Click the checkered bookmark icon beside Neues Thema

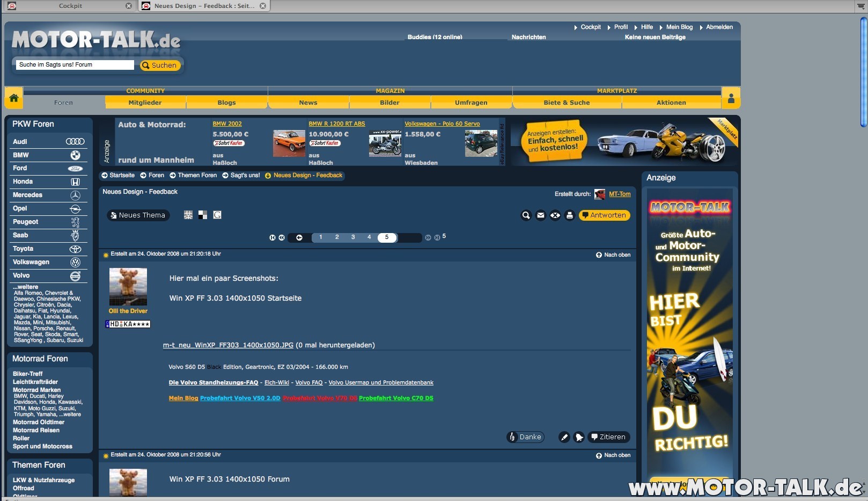click(x=203, y=215)
